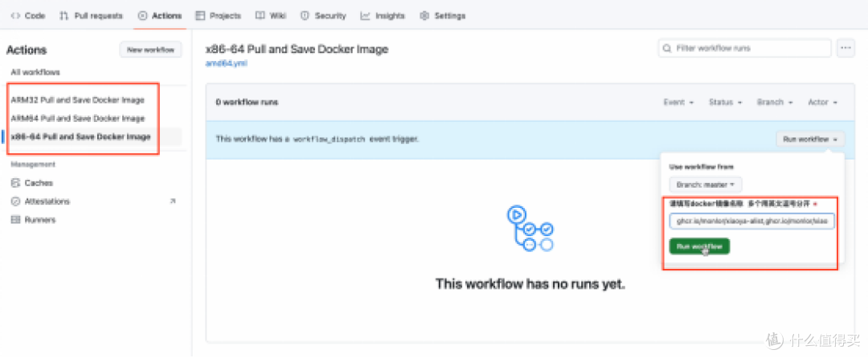The width and height of the screenshot is (868, 358).
Task: Open the Branch: master selector
Action: [x=706, y=185]
